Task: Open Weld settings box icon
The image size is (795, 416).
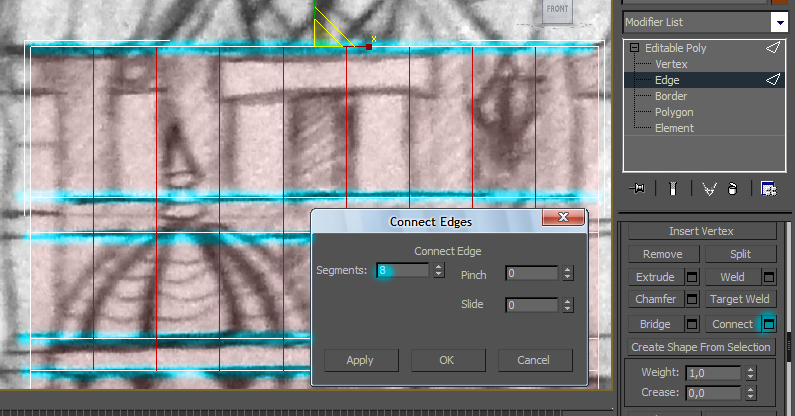Action: (769, 277)
